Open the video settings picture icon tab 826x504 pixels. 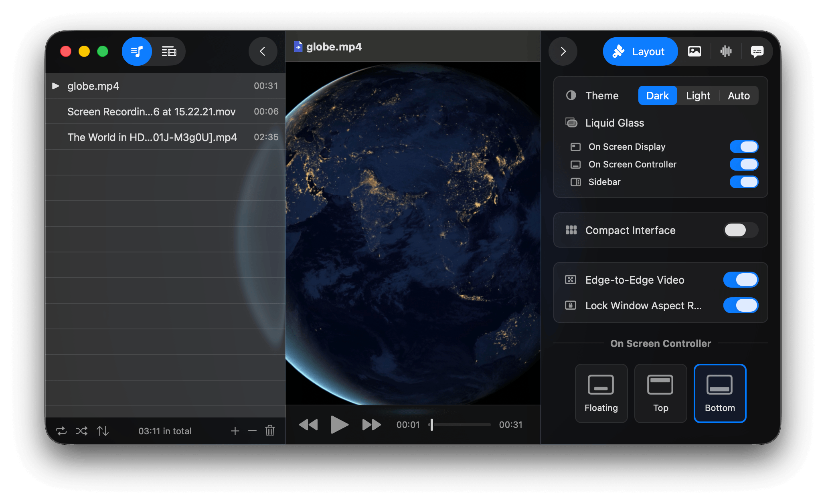click(694, 51)
